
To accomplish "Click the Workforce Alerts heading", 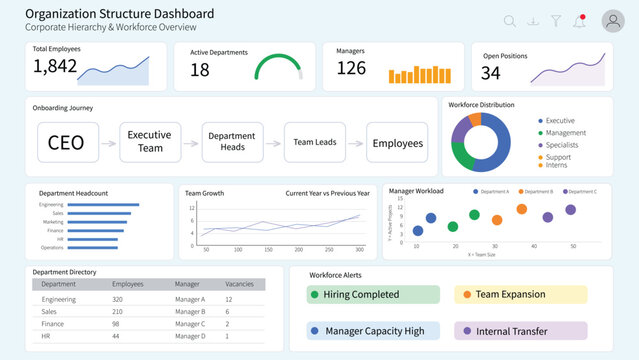I will 335,275.
